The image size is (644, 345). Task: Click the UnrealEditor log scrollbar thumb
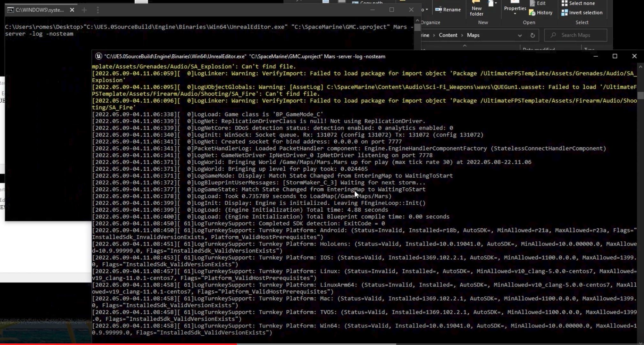pos(640,96)
